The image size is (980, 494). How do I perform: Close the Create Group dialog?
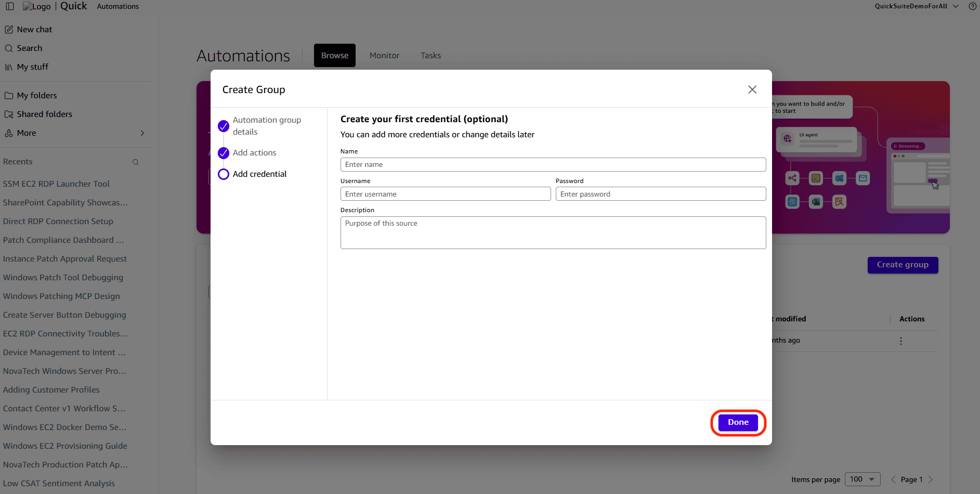752,89
